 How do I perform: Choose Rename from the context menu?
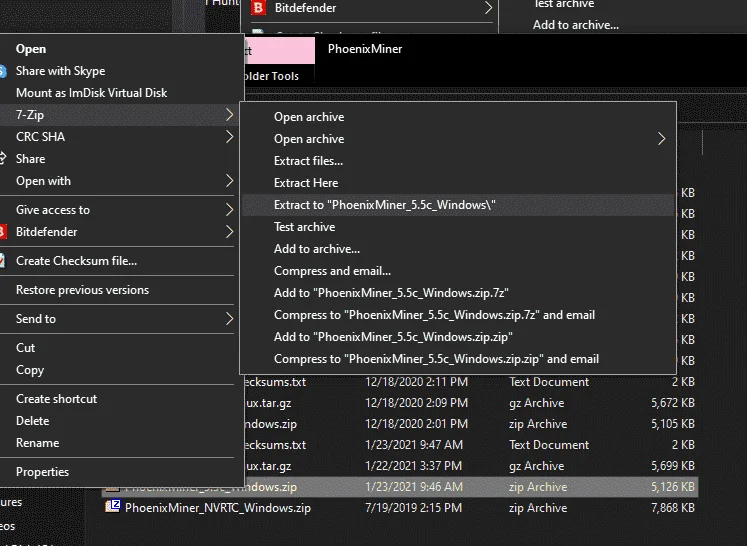119,443
